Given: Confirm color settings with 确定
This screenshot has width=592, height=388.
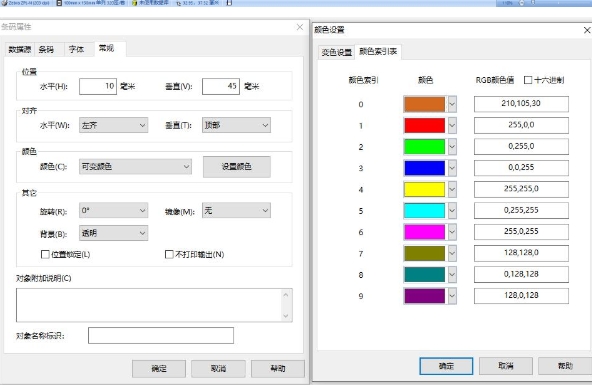Looking at the screenshot, I should [446, 366].
